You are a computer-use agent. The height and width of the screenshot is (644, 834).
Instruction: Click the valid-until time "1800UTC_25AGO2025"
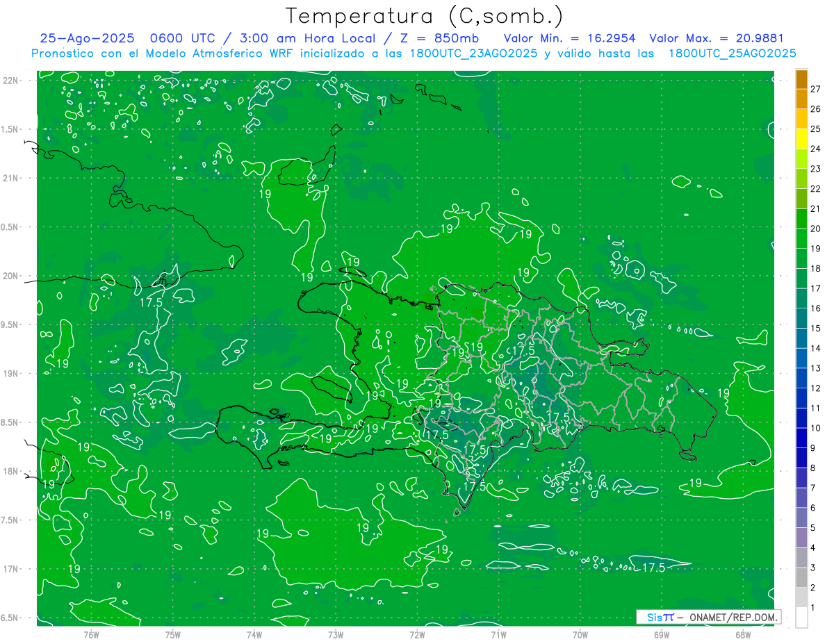point(732,53)
